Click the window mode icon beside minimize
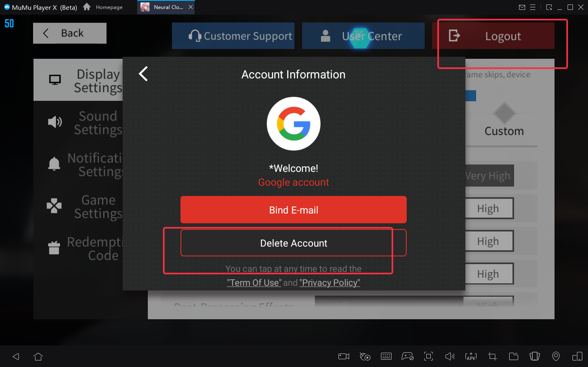The width and height of the screenshot is (588, 367). (x=549, y=7)
